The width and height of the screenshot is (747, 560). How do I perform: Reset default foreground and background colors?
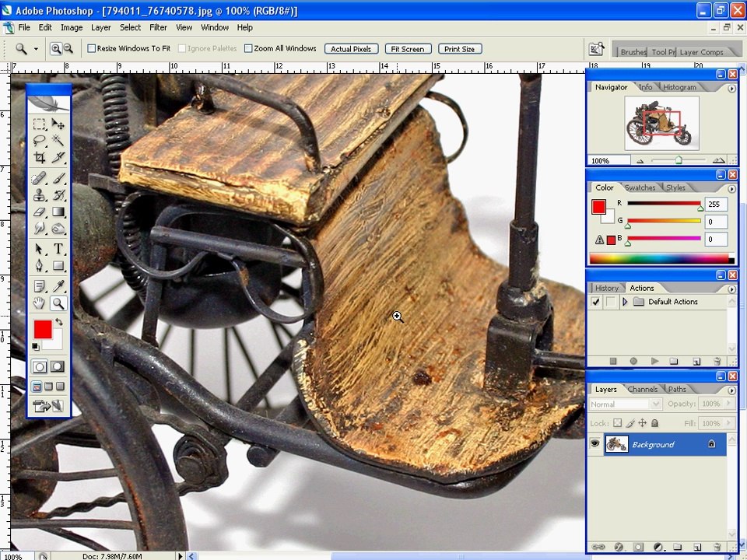(x=36, y=346)
